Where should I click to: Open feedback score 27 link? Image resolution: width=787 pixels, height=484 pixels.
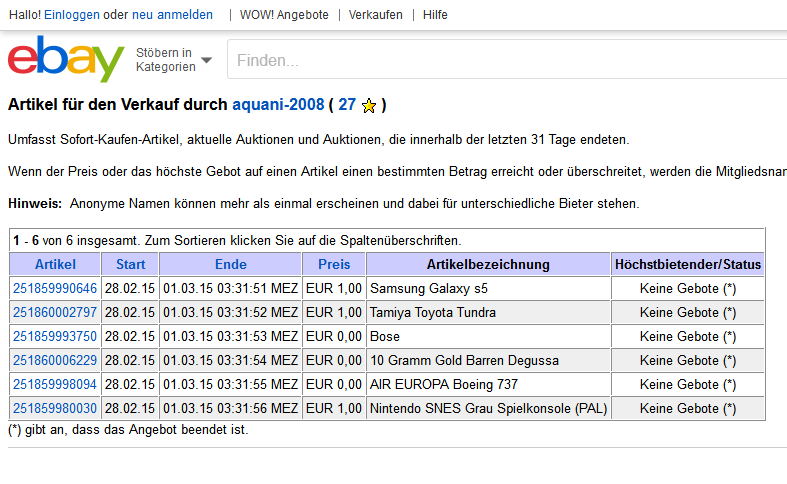(347, 104)
